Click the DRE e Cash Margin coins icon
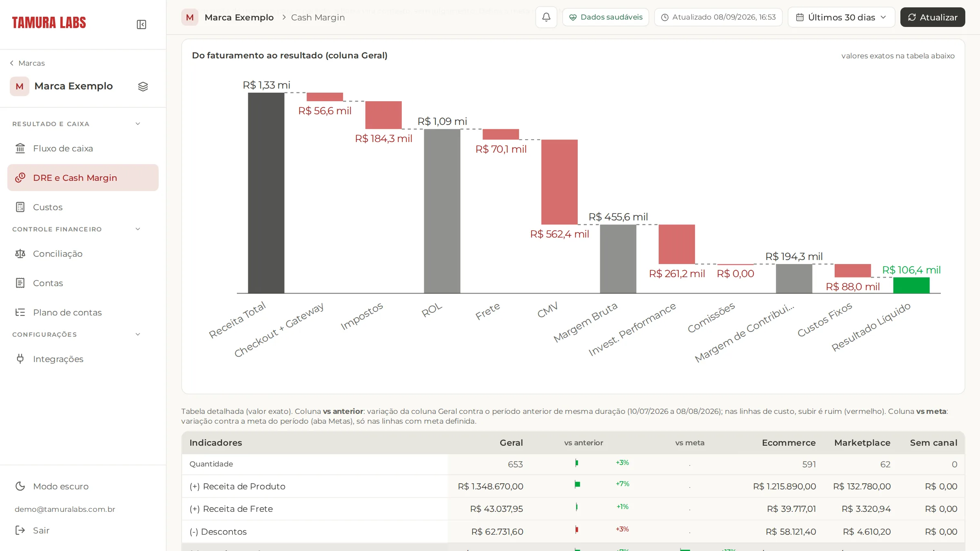 (x=20, y=178)
